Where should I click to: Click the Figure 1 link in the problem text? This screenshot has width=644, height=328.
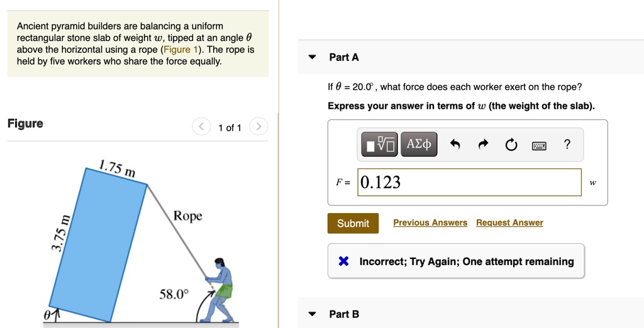pos(180,50)
